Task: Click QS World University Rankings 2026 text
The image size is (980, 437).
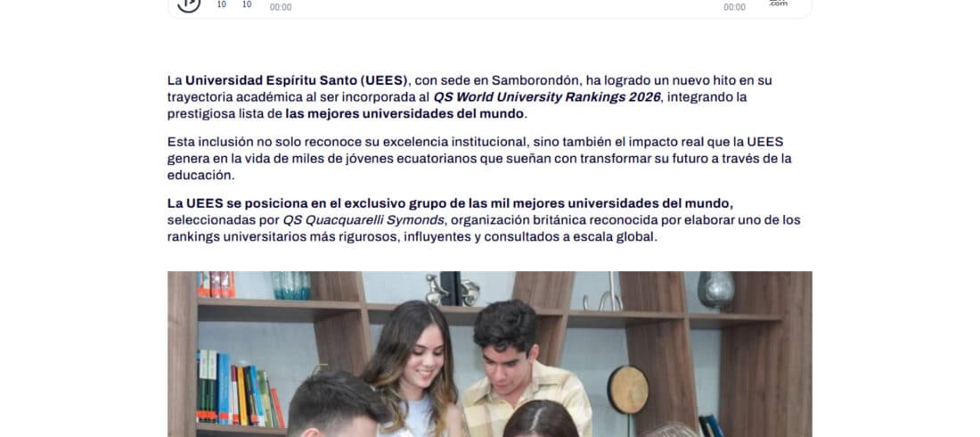Action: [547, 97]
